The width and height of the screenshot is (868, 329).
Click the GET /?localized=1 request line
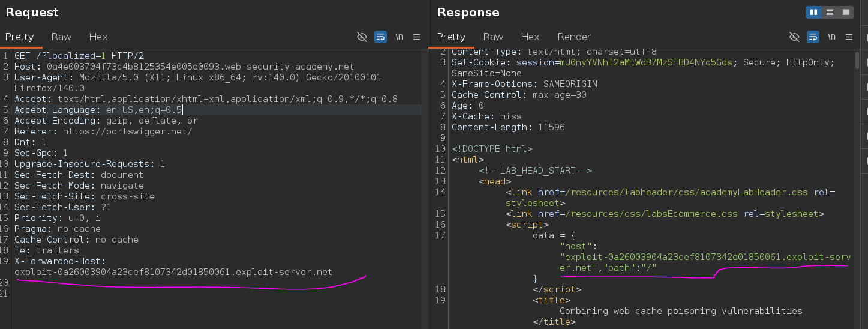click(79, 56)
